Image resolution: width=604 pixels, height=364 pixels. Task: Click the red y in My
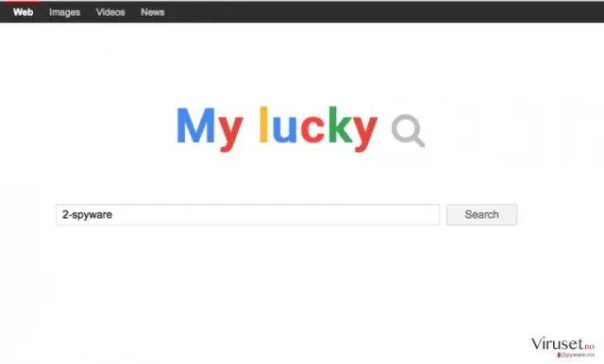(x=230, y=134)
